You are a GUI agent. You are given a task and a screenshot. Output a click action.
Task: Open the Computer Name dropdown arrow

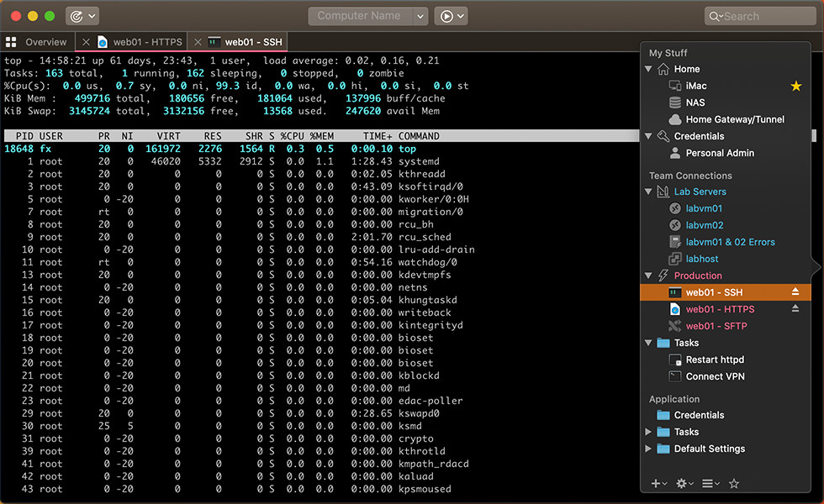[420, 16]
